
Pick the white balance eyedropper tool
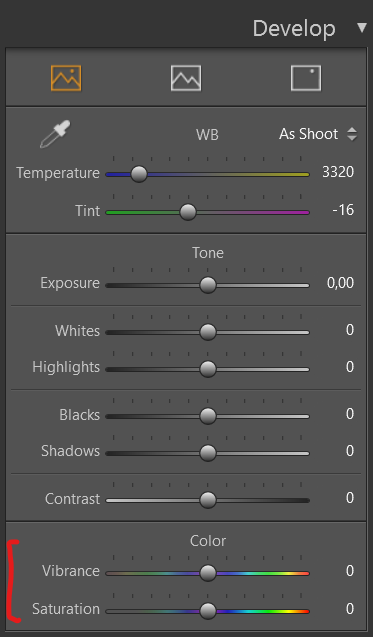pos(55,134)
